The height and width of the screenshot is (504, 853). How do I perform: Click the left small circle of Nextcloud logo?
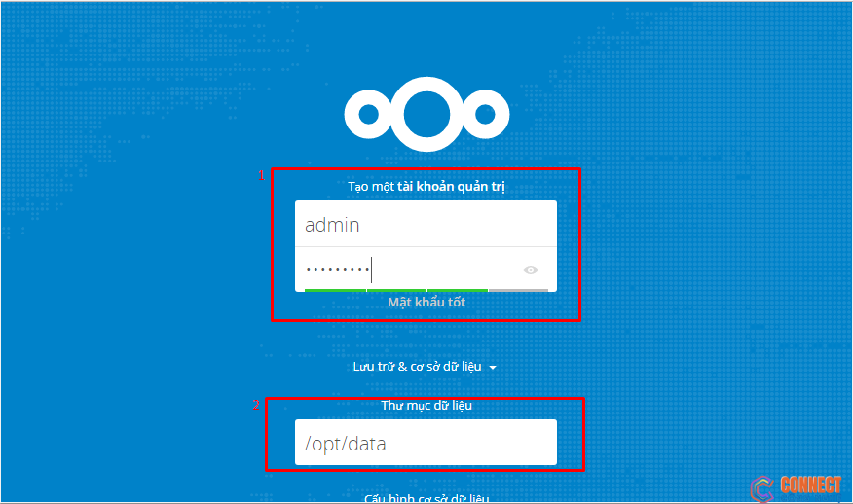pyautogui.click(x=368, y=114)
